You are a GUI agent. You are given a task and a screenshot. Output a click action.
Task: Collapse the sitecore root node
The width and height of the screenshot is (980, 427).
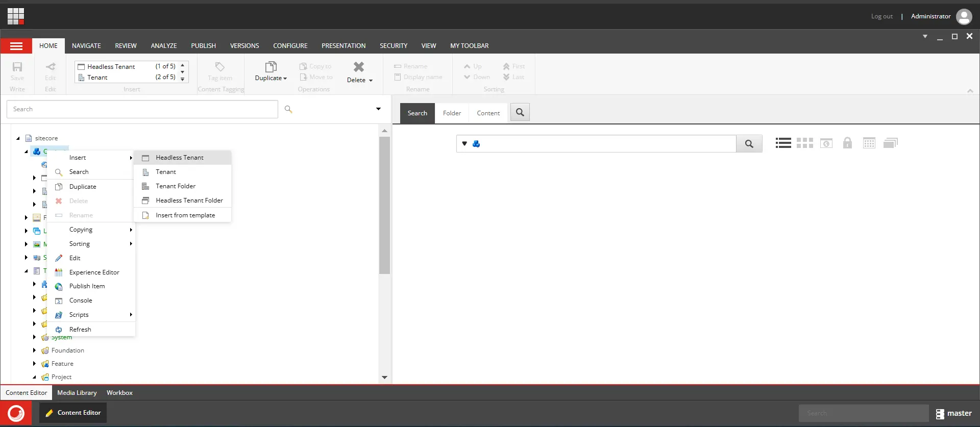[18, 138]
